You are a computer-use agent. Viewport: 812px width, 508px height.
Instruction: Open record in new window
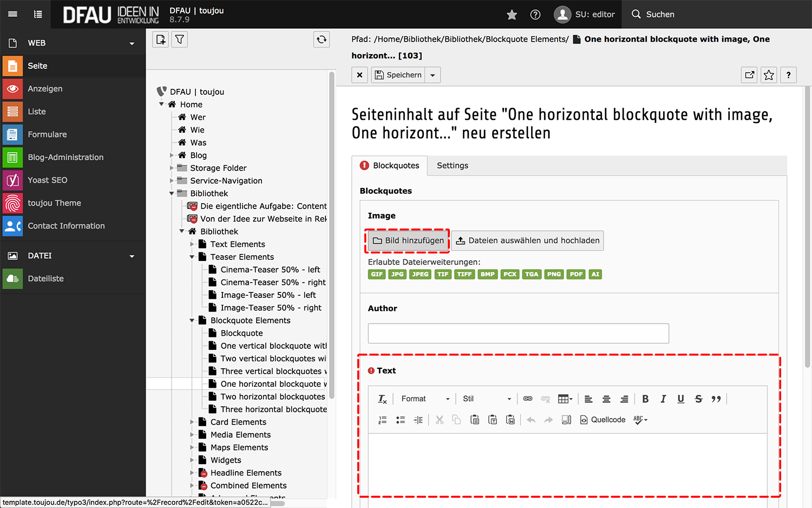point(750,75)
